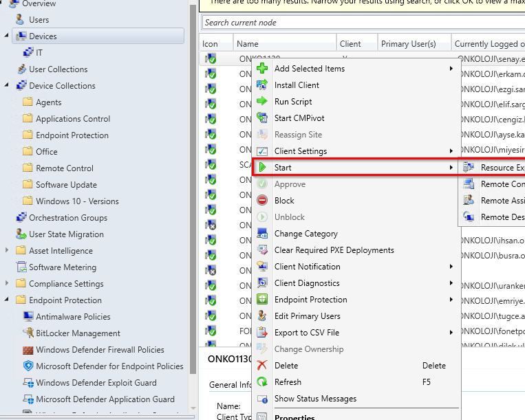This screenshot has width=525, height=420.
Task: Click the Remote Control submenu icon
Action: click(469, 184)
